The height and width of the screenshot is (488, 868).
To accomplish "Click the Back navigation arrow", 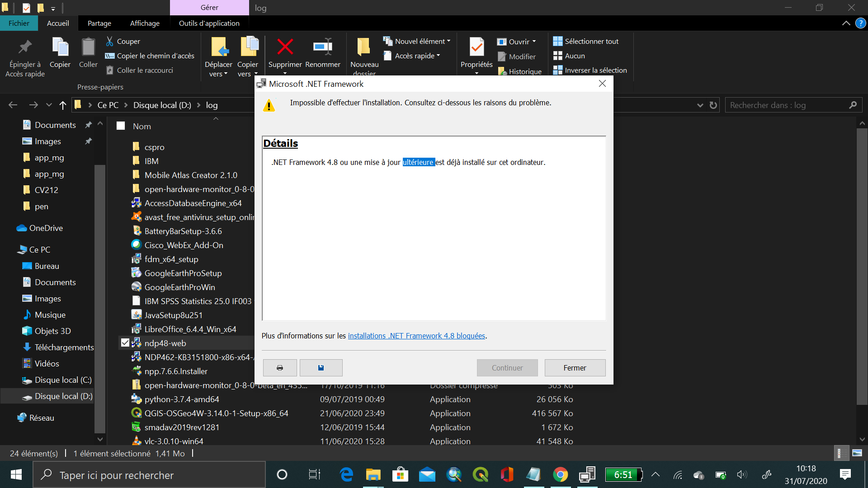I will pos(13,105).
